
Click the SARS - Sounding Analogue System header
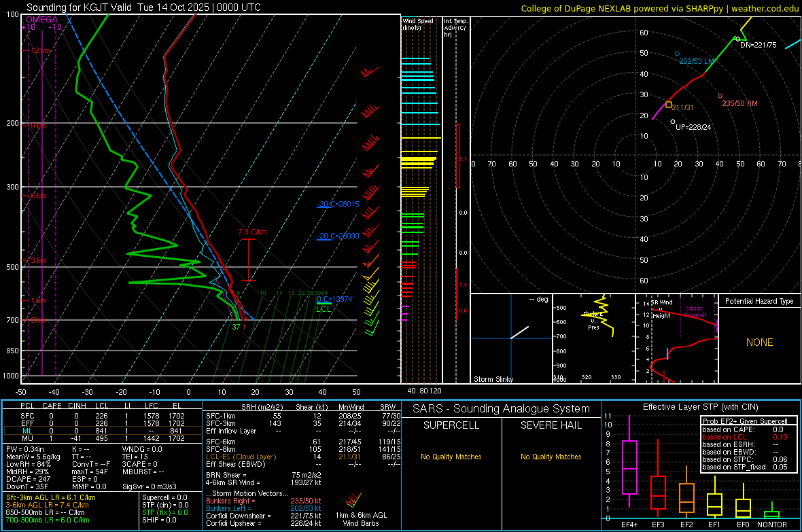501,409
